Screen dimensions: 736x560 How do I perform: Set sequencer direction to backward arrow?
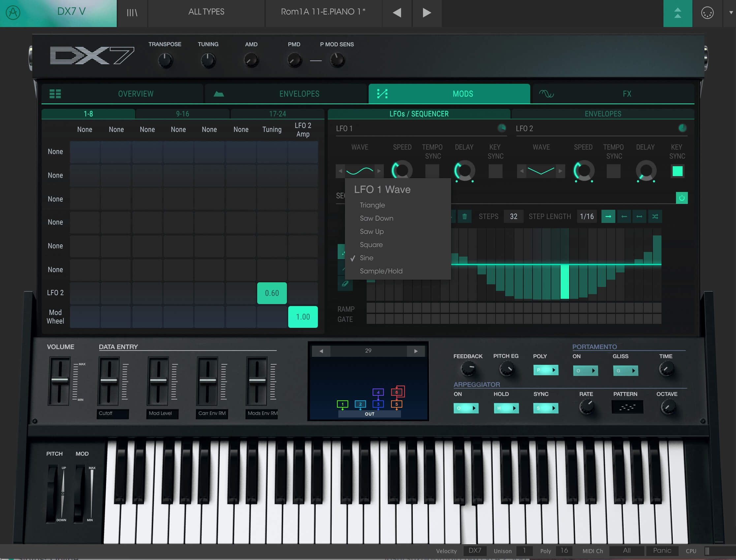click(624, 217)
